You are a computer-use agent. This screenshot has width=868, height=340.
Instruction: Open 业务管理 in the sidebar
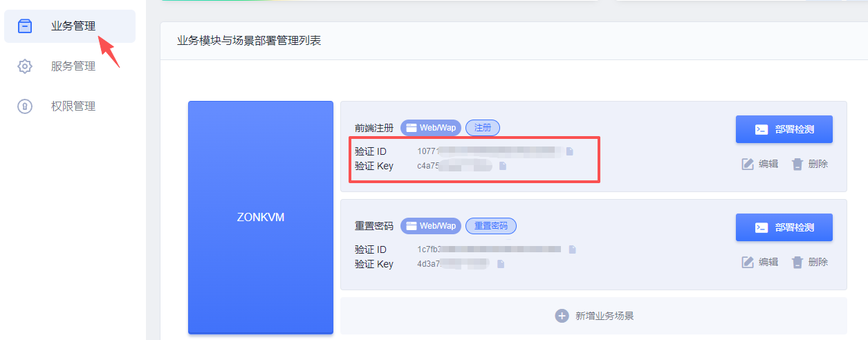pos(70,26)
